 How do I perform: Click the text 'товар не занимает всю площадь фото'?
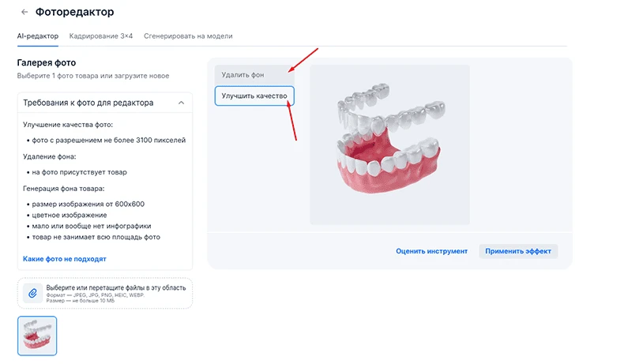point(96,237)
